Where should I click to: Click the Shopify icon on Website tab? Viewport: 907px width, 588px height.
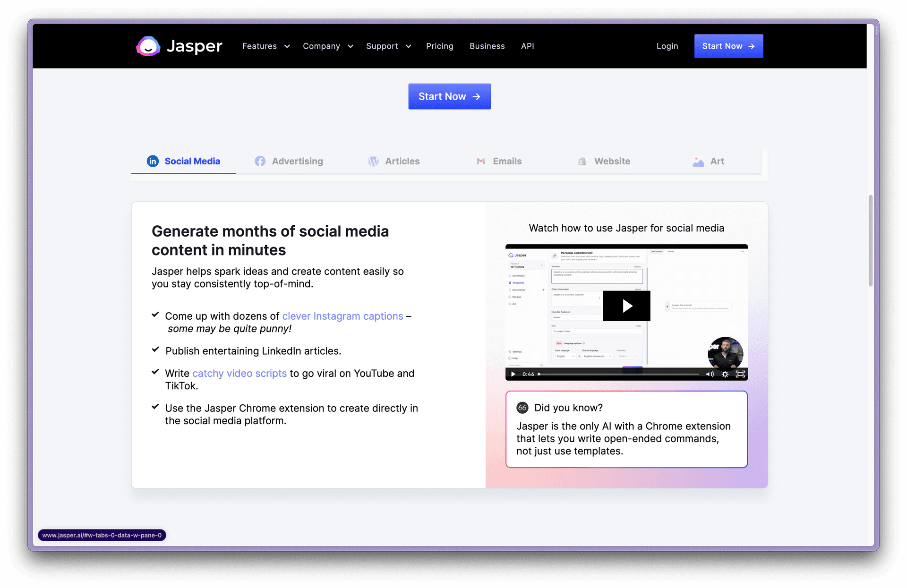click(582, 162)
